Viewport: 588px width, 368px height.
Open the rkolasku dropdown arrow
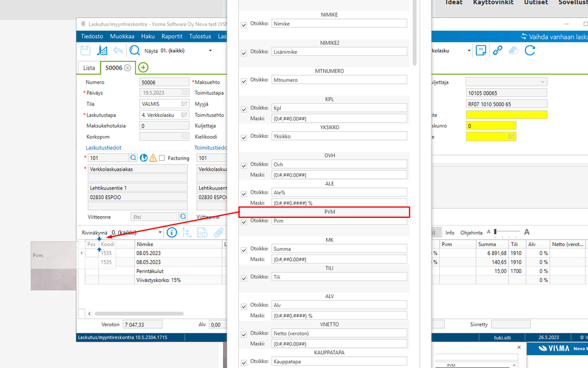coord(469,51)
